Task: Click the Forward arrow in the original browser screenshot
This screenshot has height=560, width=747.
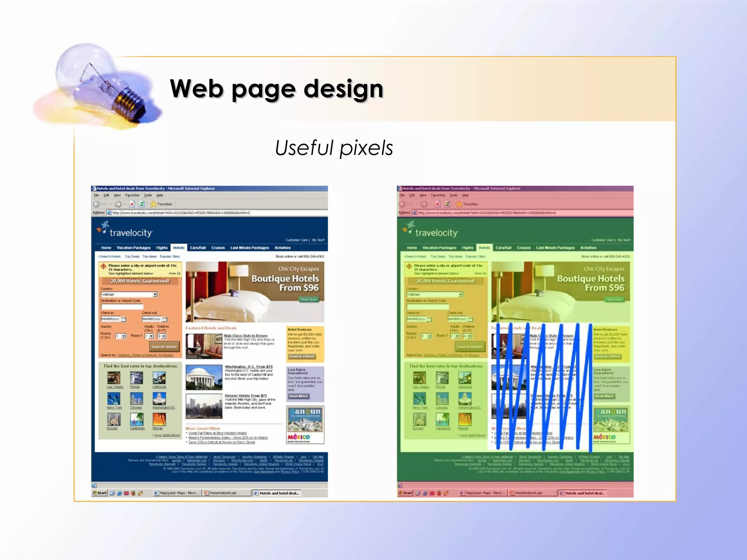Action: (118, 204)
